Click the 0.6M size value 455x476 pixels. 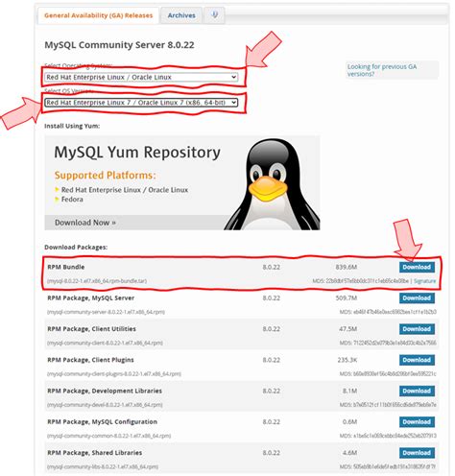[x=349, y=422]
